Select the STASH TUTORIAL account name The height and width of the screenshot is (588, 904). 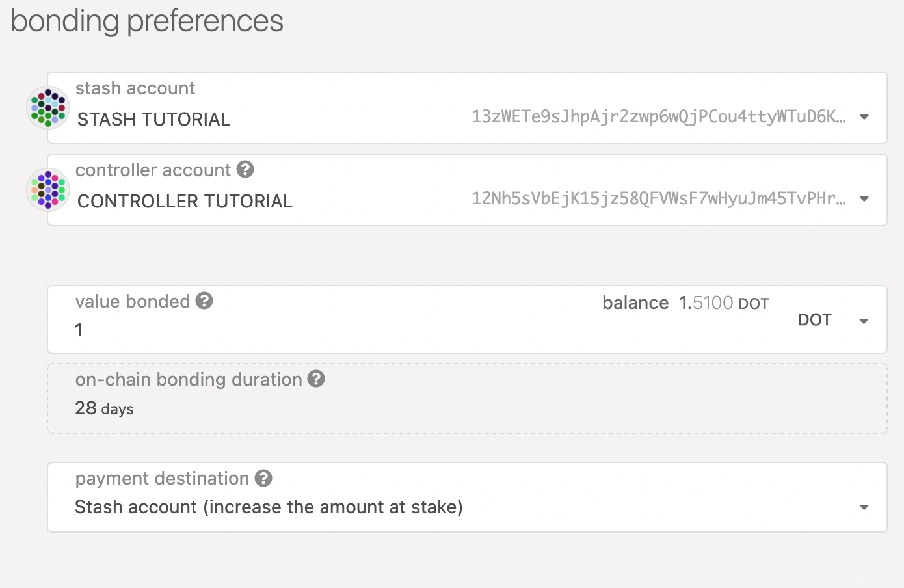point(153,120)
